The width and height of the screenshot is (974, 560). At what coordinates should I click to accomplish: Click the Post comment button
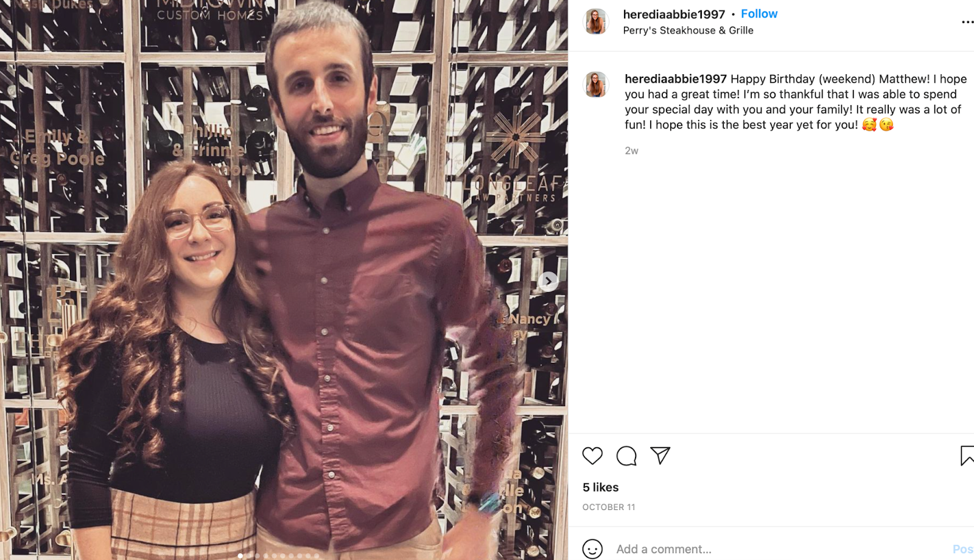(963, 549)
